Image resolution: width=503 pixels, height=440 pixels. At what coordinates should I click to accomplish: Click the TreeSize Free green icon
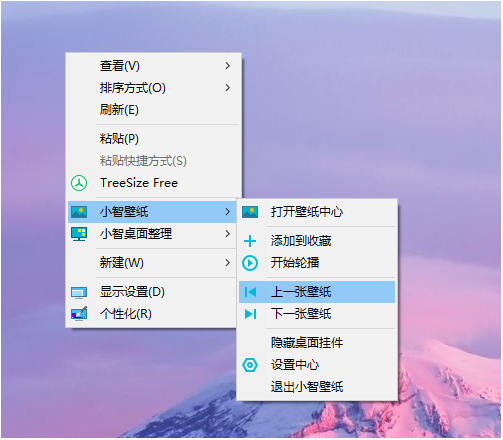[79, 183]
